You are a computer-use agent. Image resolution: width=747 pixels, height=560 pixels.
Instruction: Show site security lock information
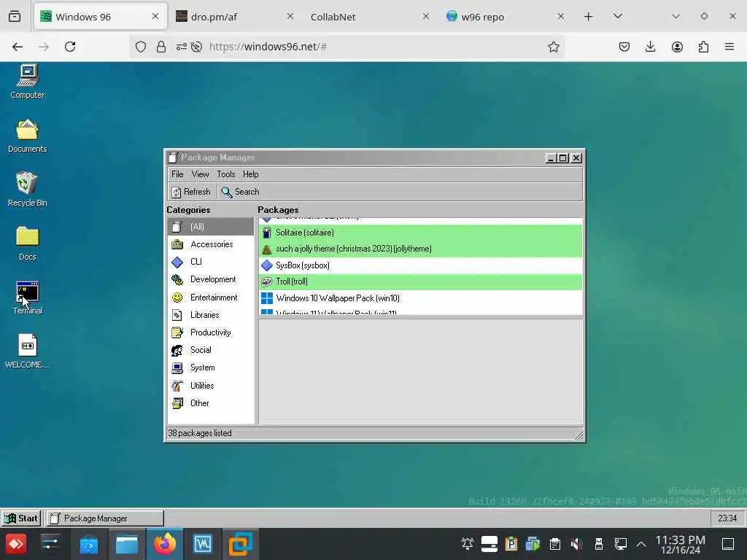(161, 47)
